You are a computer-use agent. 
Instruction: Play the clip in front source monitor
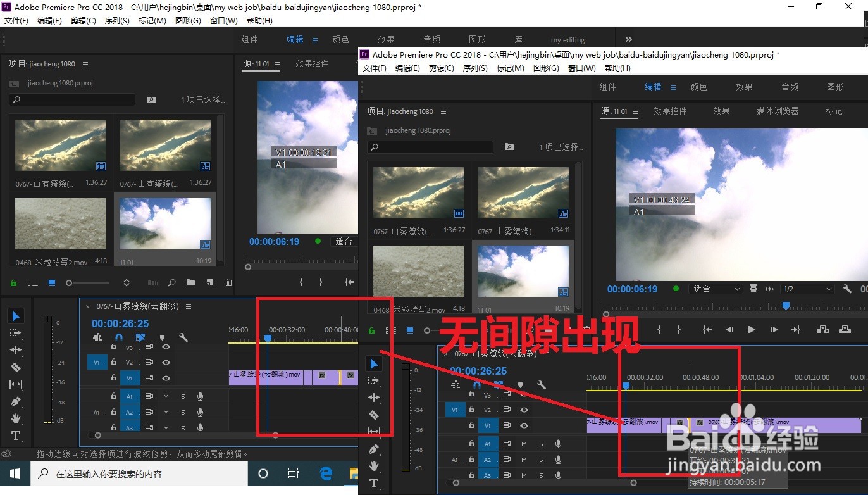(751, 329)
